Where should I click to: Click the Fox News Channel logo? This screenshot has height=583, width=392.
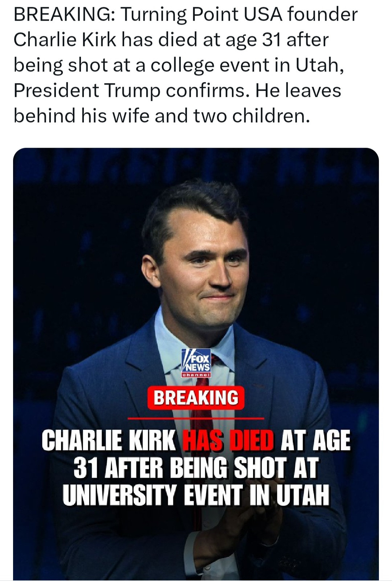(197, 364)
